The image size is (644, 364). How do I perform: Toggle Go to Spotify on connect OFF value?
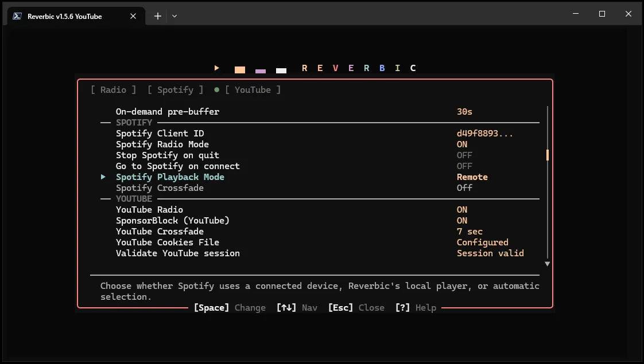coord(464,166)
